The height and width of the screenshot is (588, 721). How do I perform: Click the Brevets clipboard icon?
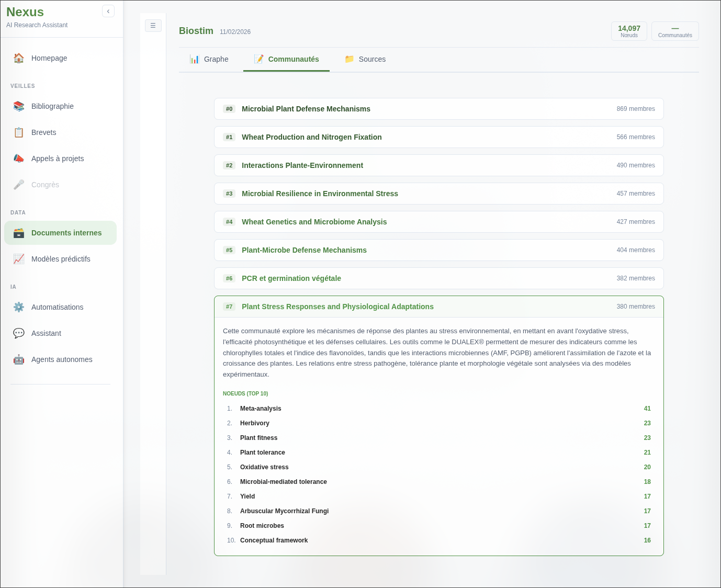(x=19, y=132)
